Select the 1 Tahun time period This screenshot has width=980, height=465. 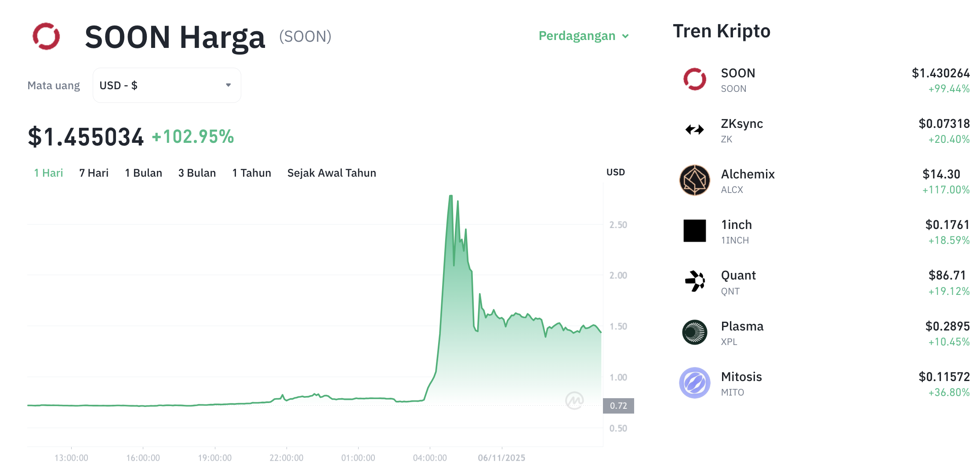point(251,173)
